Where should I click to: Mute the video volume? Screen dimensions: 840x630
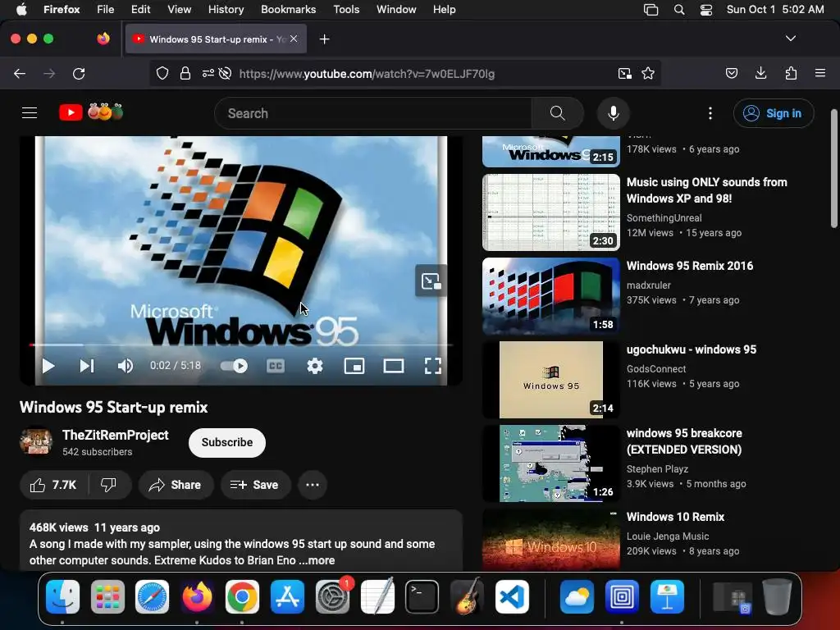click(126, 366)
